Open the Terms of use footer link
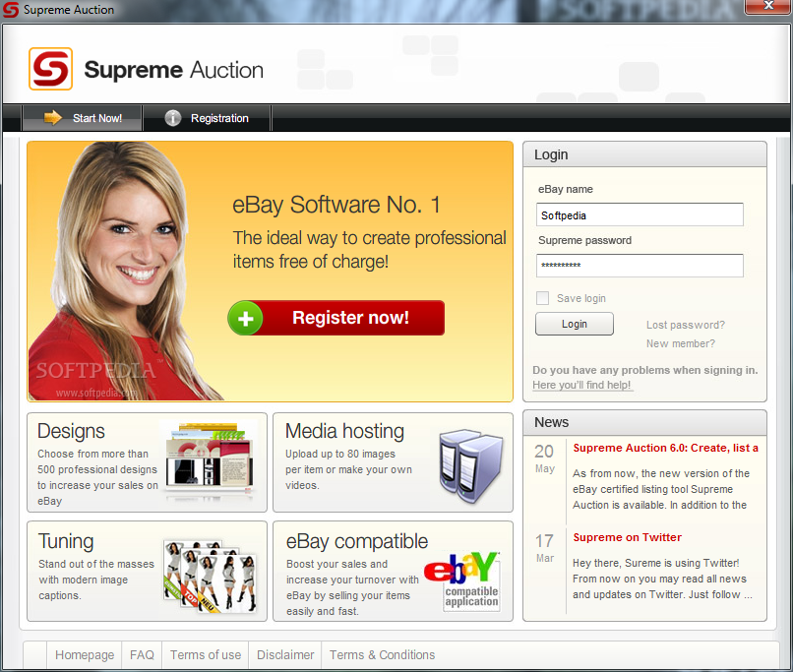 pos(206,655)
